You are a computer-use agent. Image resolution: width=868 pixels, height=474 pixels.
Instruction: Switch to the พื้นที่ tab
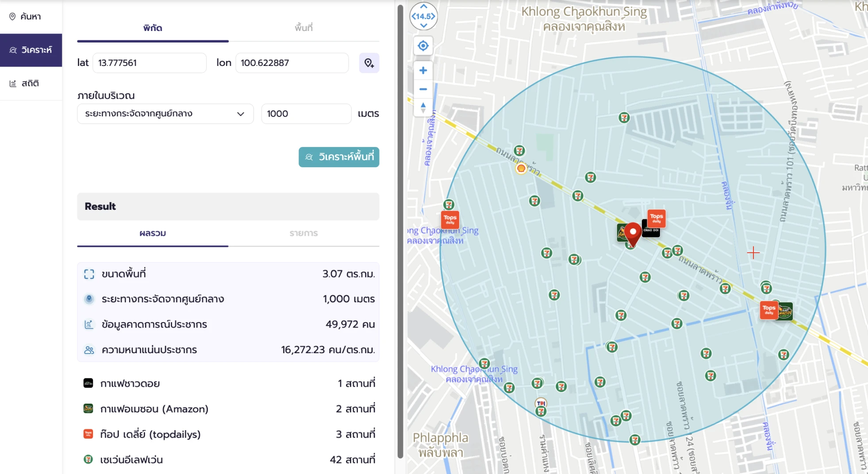303,28
